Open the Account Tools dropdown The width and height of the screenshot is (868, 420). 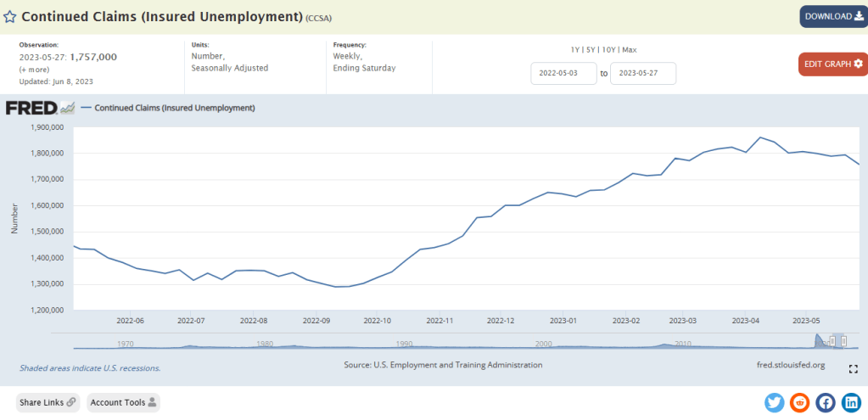coord(123,402)
